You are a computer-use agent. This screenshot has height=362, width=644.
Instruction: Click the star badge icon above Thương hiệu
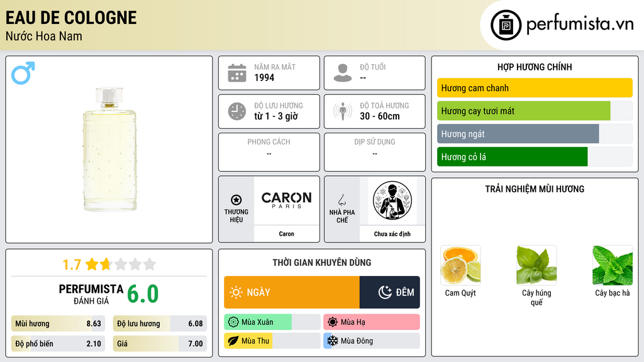[x=236, y=200]
